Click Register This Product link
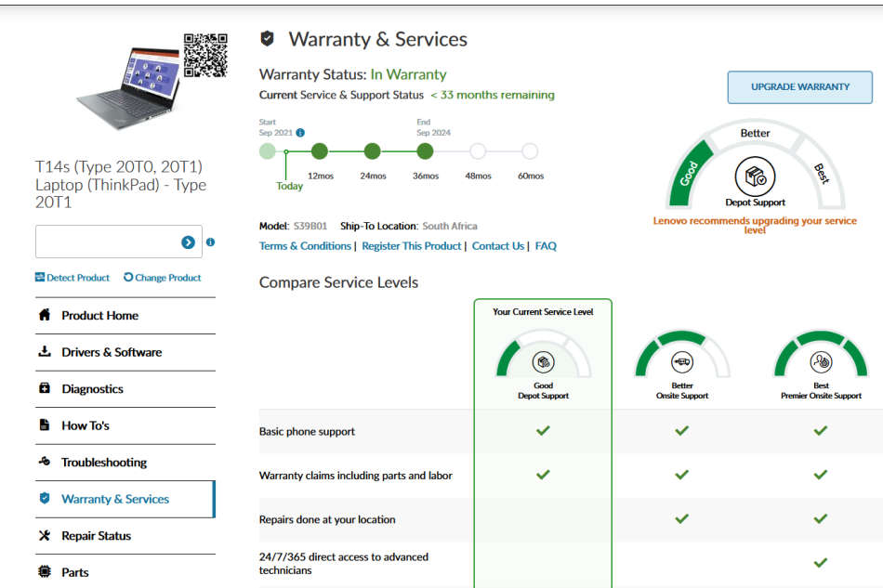Viewport: 883px width, 588px height. (x=412, y=246)
